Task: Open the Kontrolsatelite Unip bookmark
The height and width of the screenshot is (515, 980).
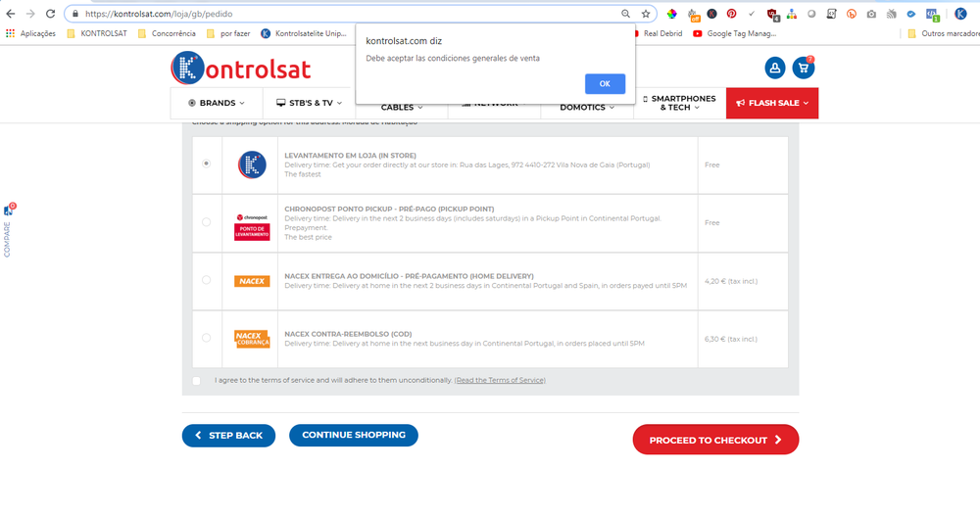Action: click(304, 33)
